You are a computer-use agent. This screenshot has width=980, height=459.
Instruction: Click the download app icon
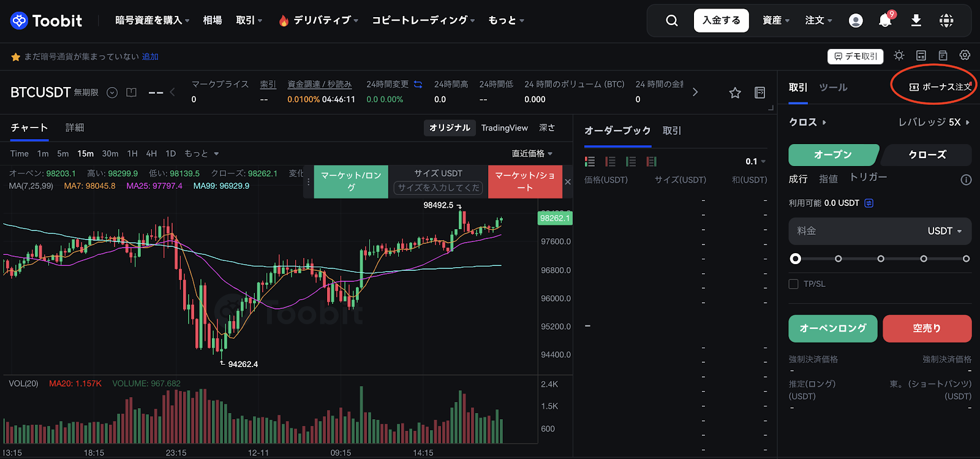click(x=916, y=21)
